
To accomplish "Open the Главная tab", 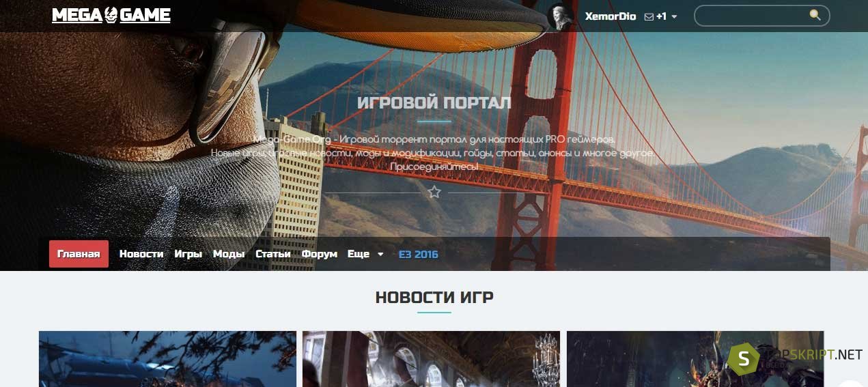I will click(x=79, y=254).
